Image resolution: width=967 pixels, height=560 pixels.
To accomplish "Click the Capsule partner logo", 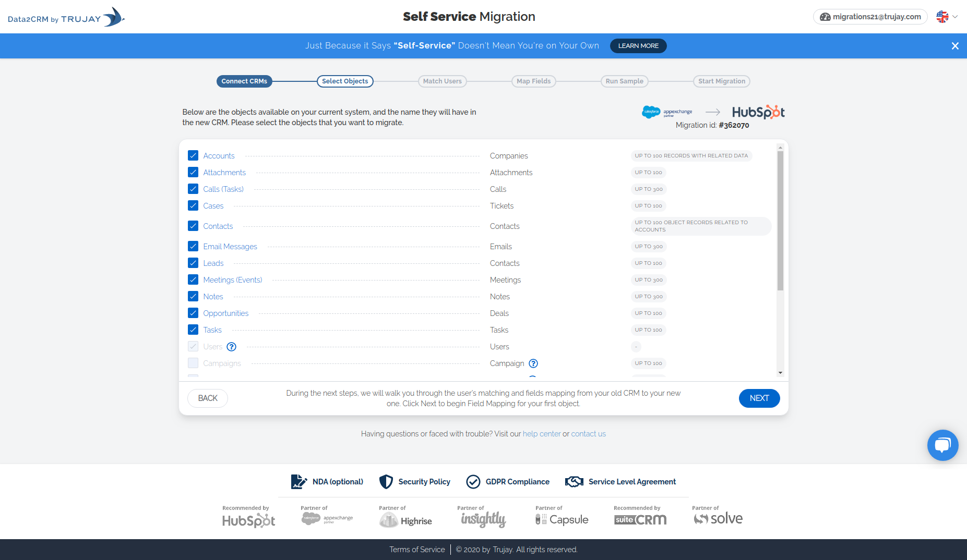I will (x=562, y=520).
